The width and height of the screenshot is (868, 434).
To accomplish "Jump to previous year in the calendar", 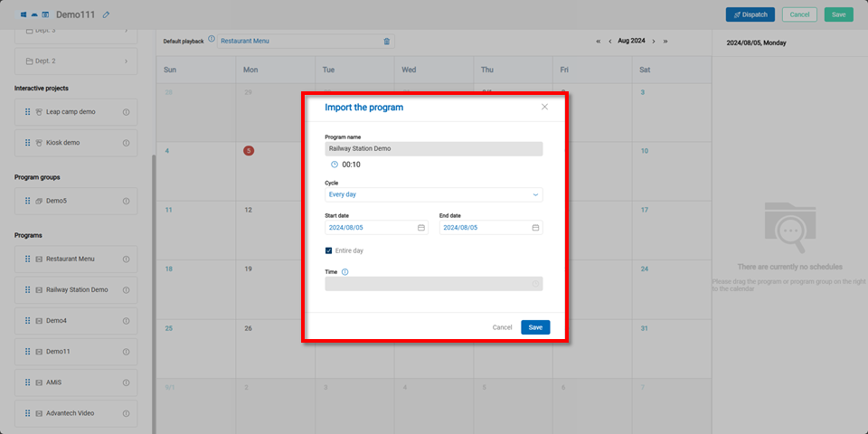I will tap(598, 41).
